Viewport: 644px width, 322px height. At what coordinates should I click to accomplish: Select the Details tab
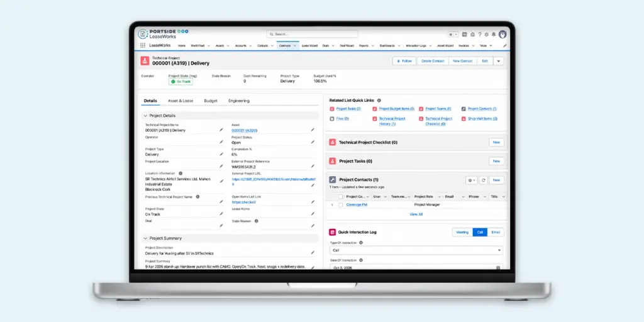150,101
